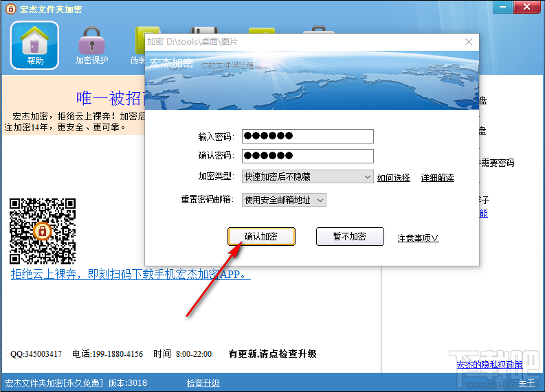Open the 加密保护 padlock toolbar icon
545x392 pixels.
[x=91, y=45]
